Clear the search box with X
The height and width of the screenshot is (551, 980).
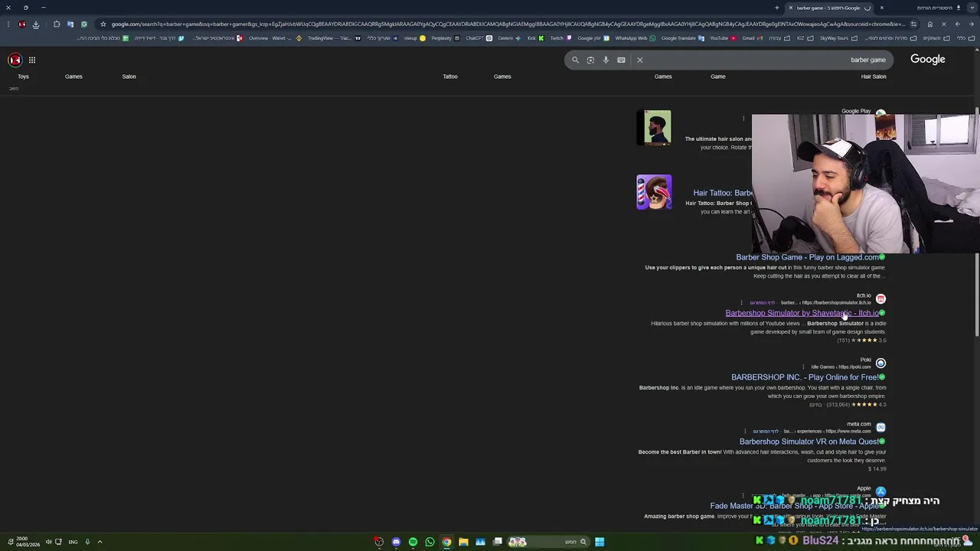point(640,60)
